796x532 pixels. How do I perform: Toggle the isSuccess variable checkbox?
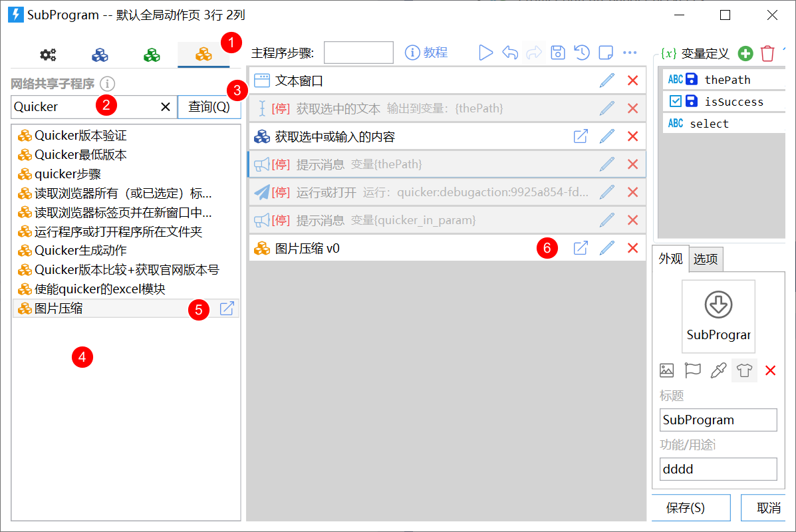click(x=675, y=102)
